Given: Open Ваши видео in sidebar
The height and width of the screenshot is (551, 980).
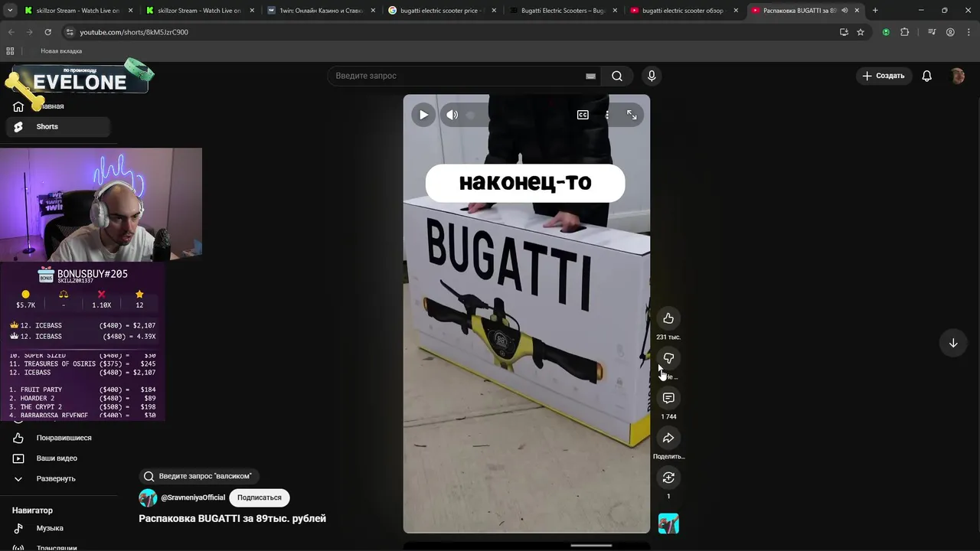Looking at the screenshot, I should click(x=57, y=458).
